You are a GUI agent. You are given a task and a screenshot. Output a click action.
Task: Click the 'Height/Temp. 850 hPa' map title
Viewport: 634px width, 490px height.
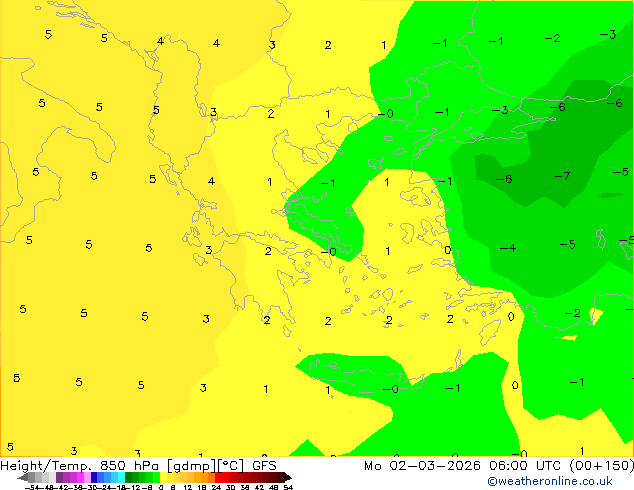(x=79, y=465)
